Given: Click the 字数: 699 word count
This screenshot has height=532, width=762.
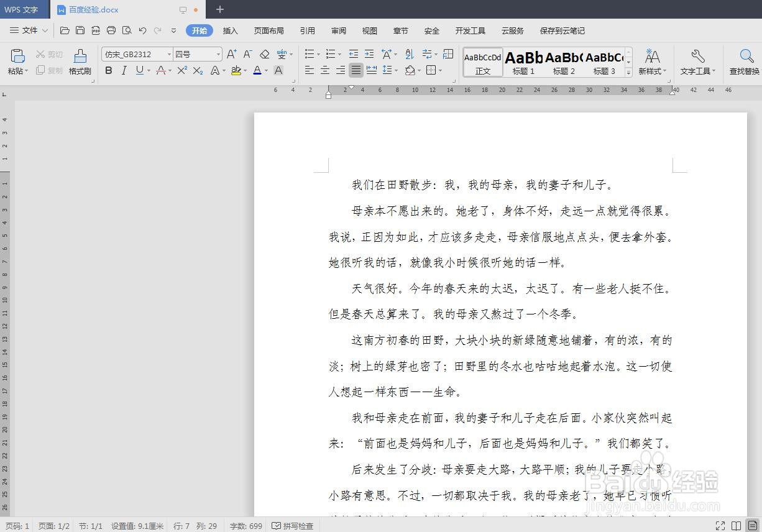Looking at the screenshot, I should click(x=246, y=526).
